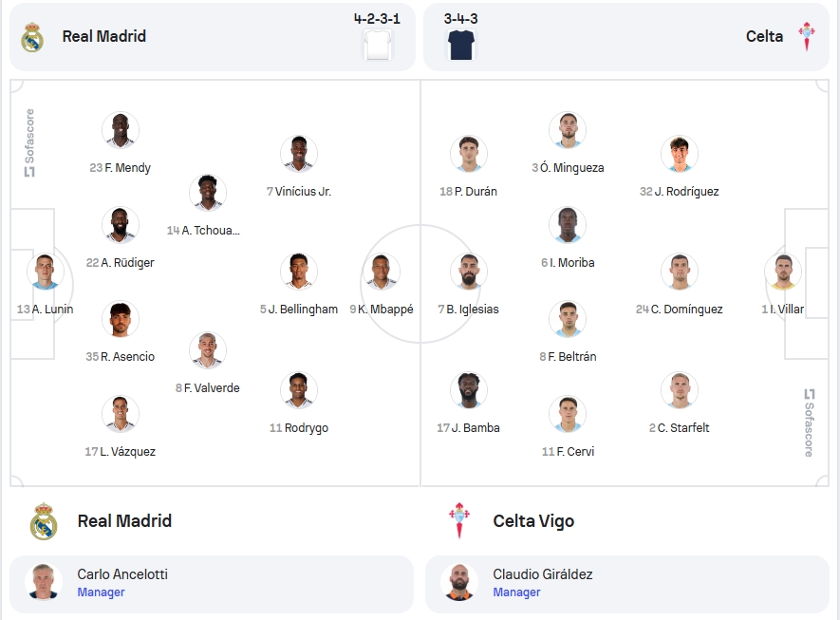Click goalkeeper I. Villar's avatar
The height and width of the screenshot is (620, 840).
click(783, 272)
